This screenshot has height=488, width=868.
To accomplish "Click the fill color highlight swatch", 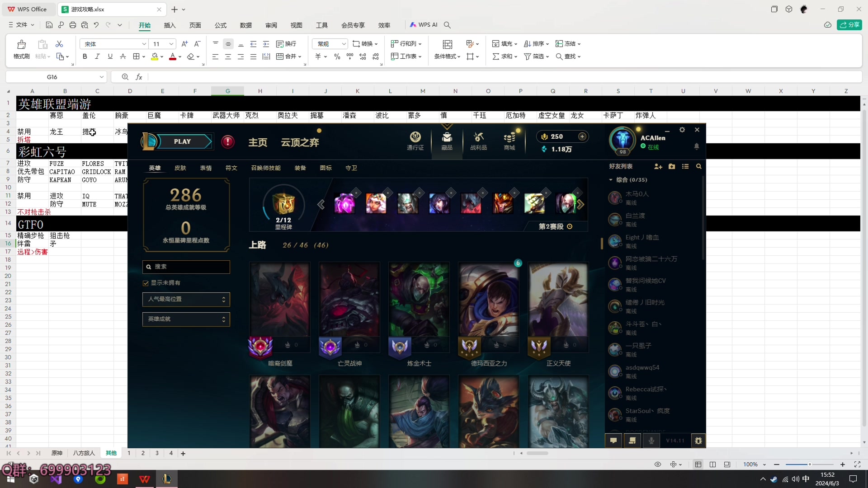I will click(x=155, y=56).
